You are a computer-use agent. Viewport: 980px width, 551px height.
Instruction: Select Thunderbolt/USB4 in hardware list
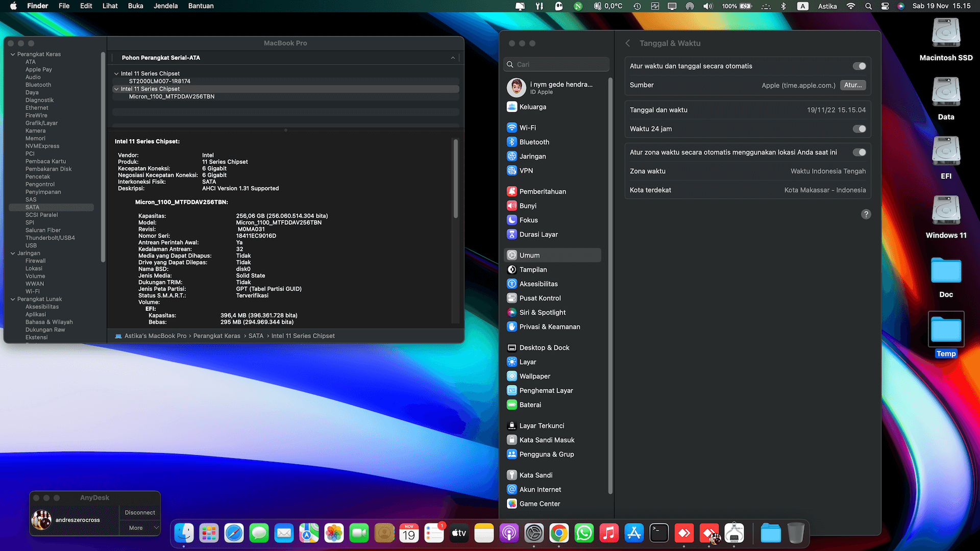[x=50, y=238]
